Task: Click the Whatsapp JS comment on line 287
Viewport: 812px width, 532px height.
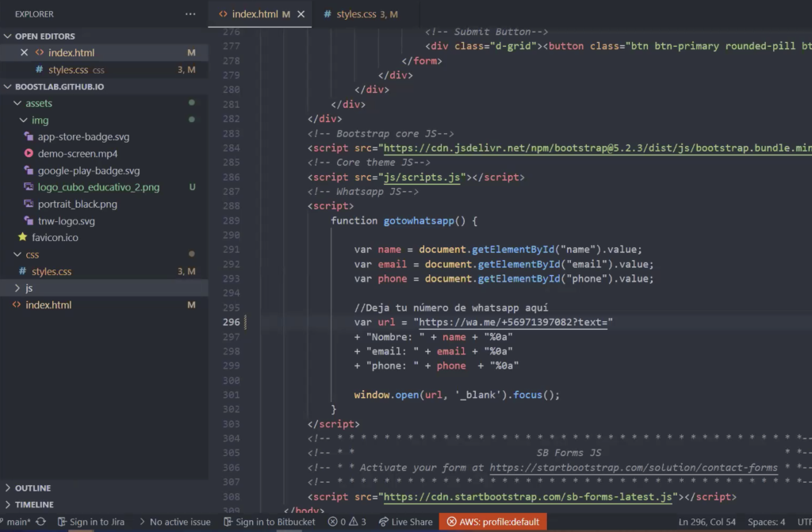Action: pyautogui.click(x=363, y=192)
